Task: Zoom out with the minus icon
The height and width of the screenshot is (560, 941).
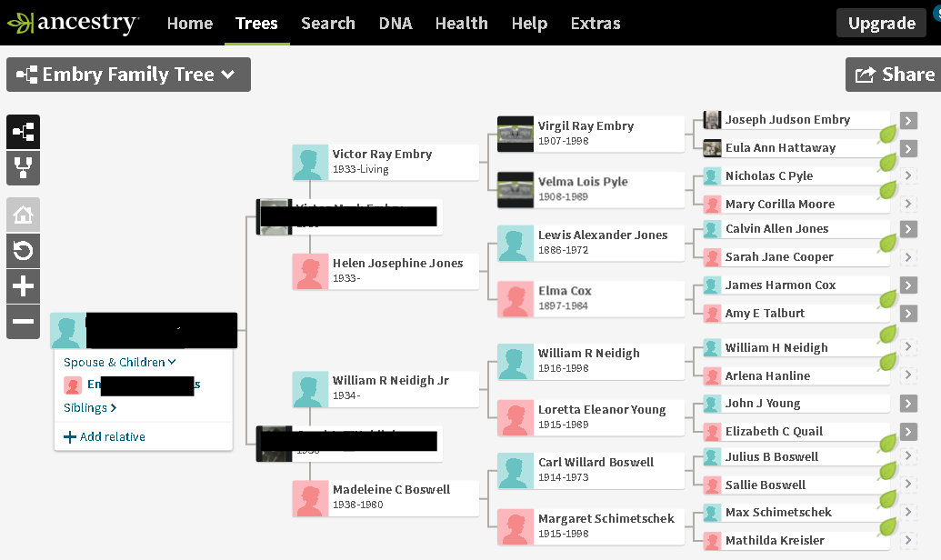Action: [x=23, y=321]
